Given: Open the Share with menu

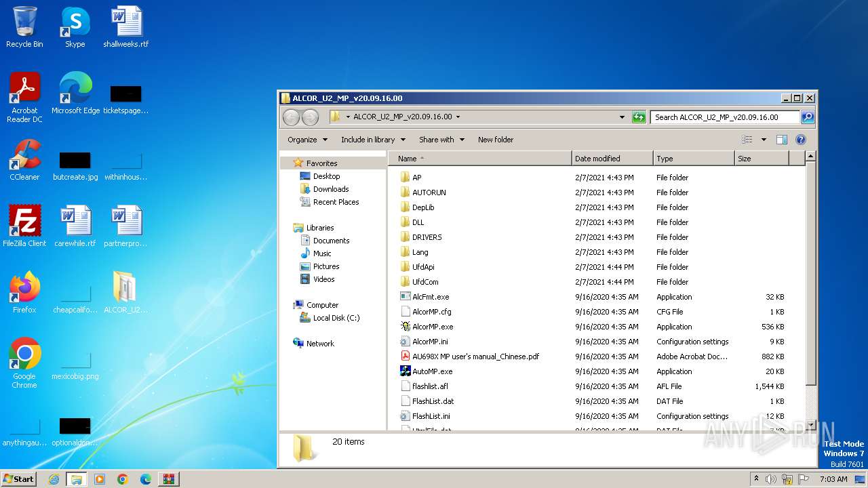Looking at the screenshot, I should [x=441, y=140].
